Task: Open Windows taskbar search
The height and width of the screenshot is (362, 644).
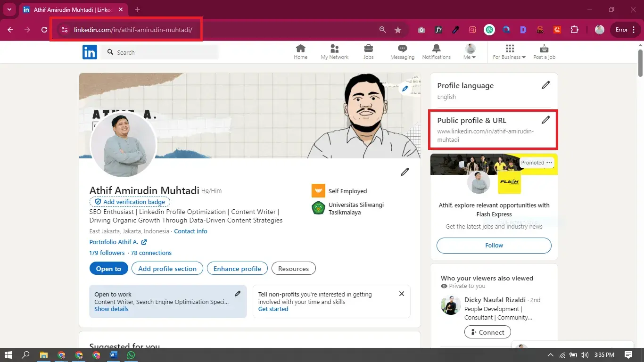Action: pyautogui.click(x=26, y=355)
